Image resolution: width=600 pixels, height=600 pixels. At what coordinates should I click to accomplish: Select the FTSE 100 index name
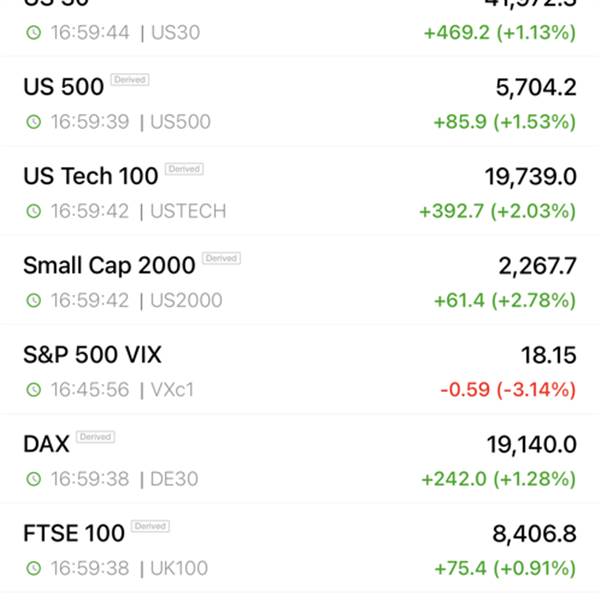[74, 533]
